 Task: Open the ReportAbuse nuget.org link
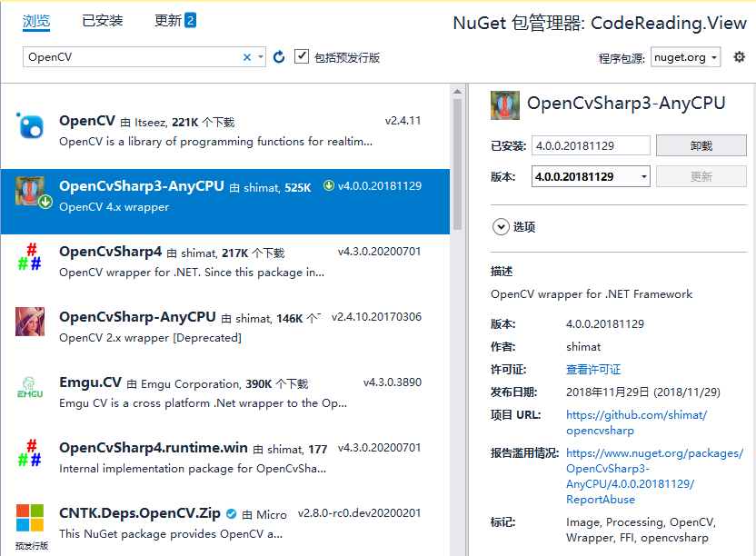(x=654, y=476)
